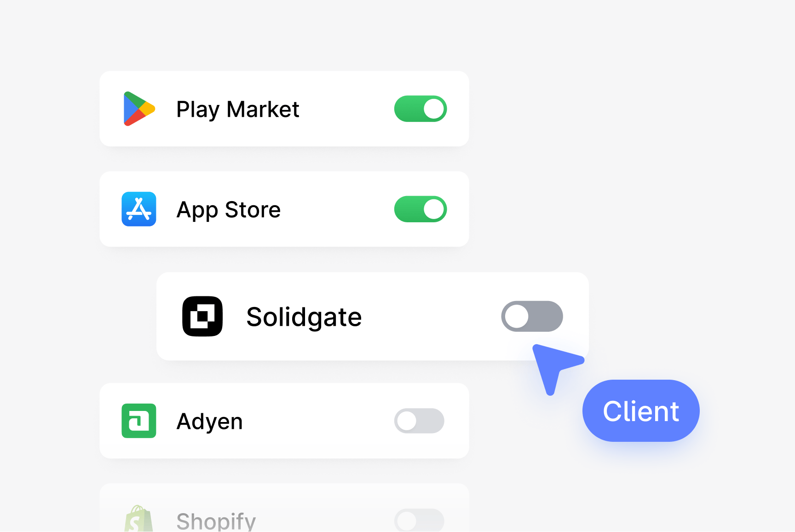Switch on the Adyen toggle
The image size is (795, 532).
point(419,421)
